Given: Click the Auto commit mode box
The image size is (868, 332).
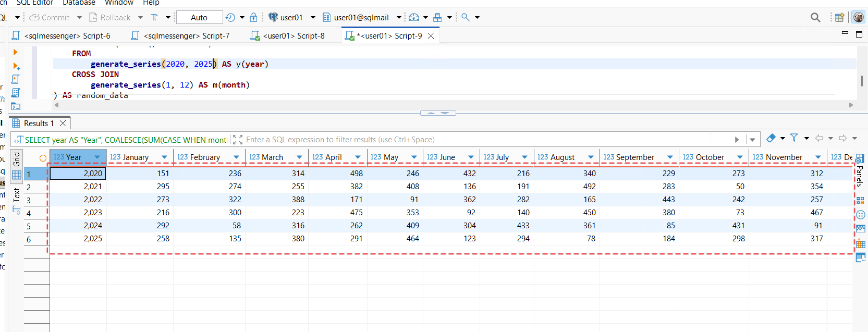Looking at the screenshot, I should pyautogui.click(x=199, y=17).
